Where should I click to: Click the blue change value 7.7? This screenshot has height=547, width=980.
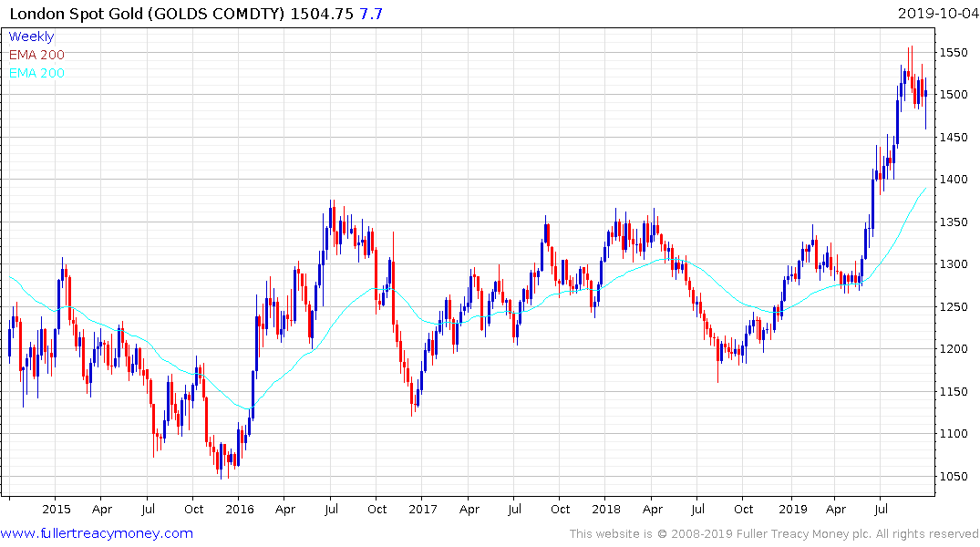[371, 14]
